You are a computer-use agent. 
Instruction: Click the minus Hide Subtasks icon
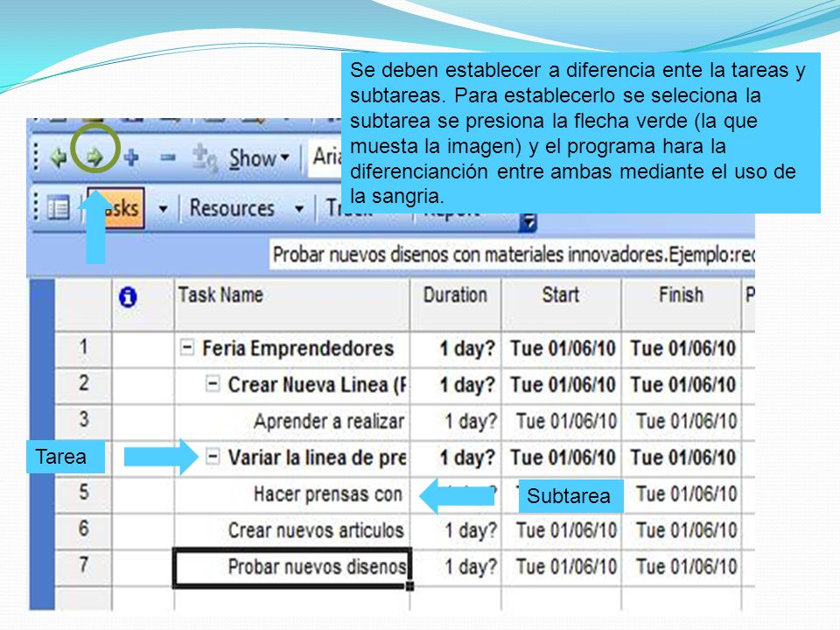coord(168,157)
